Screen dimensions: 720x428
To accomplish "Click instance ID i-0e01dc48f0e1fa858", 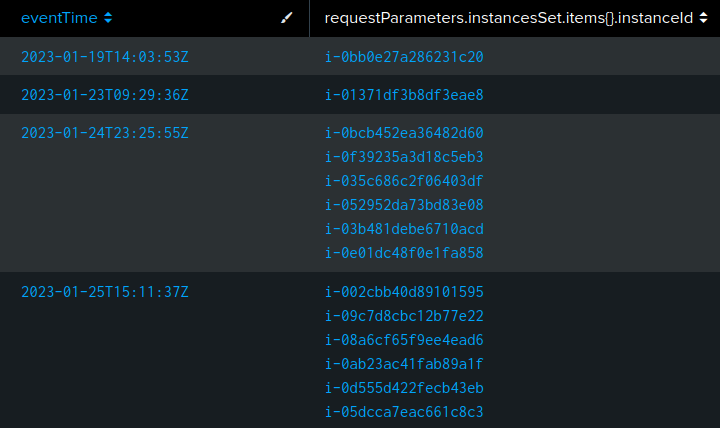I will [x=404, y=253].
